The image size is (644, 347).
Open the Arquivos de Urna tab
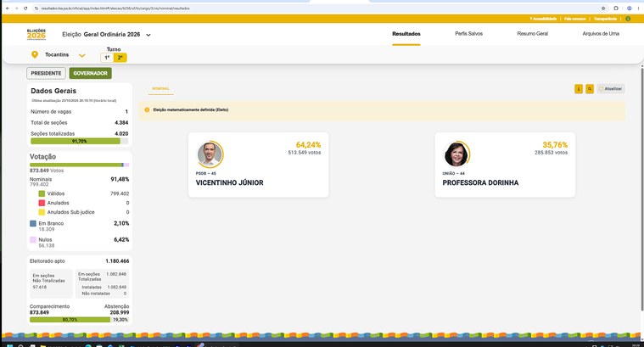[x=601, y=34]
